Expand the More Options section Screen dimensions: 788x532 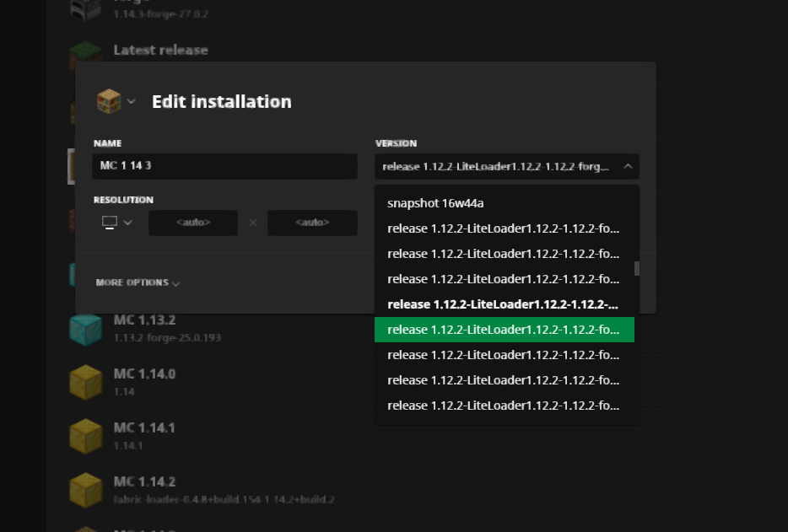(x=138, y=283)
